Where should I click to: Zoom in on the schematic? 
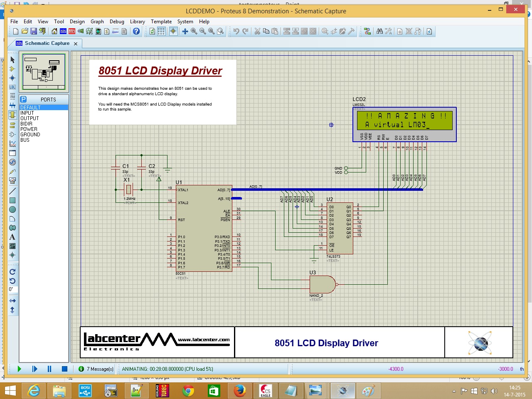[x=194, y=31]
